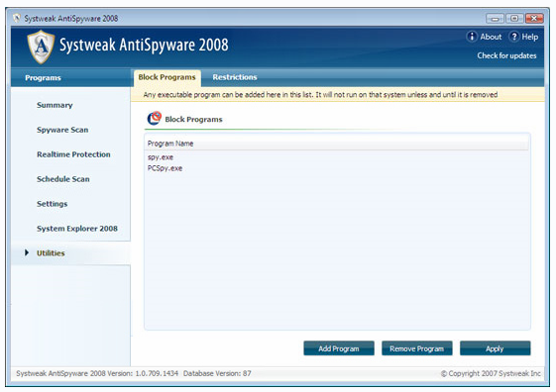Maximize the AntiSpyware window
This screenshot has height=392, width=556.
[514, 18]
